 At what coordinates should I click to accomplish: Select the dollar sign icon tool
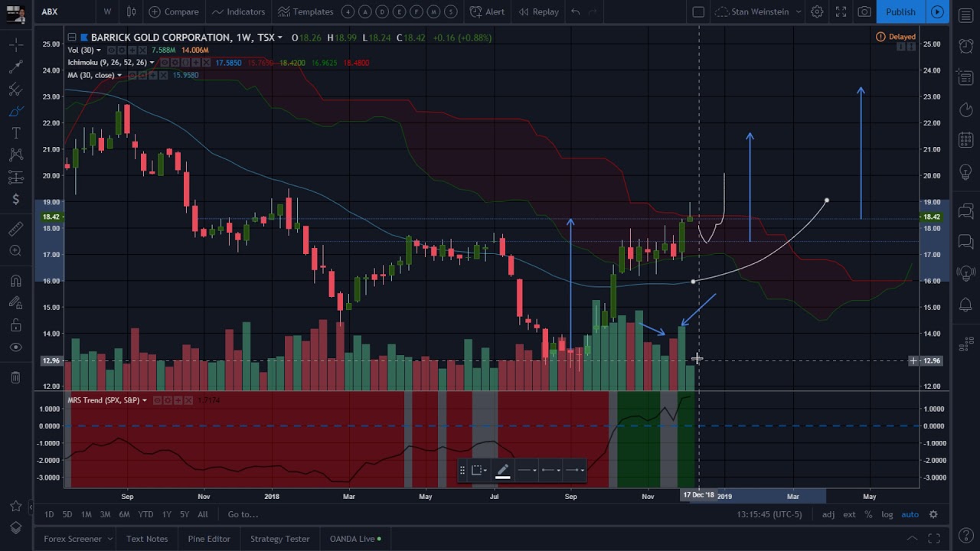pyautogui.click(x=15, y=199)
